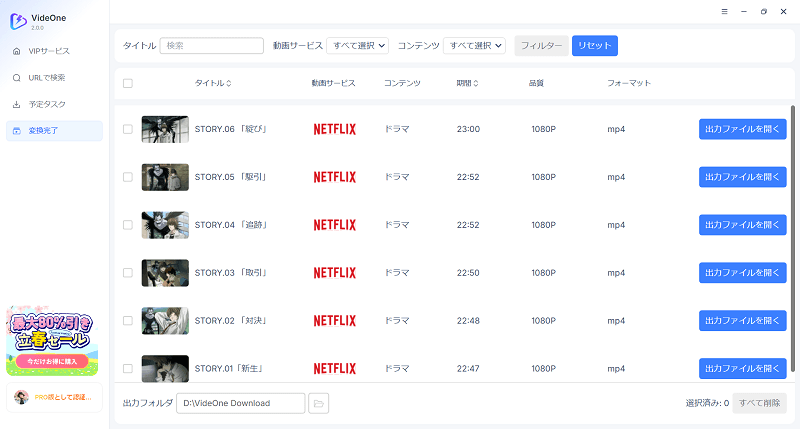Click the フォーマット column header

tap(629, 83)
